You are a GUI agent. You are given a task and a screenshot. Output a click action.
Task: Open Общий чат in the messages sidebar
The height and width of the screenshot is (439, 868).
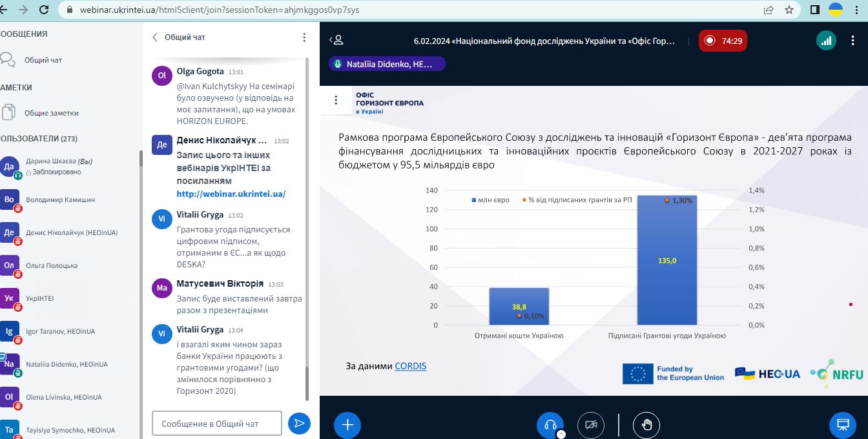point(43,60)
